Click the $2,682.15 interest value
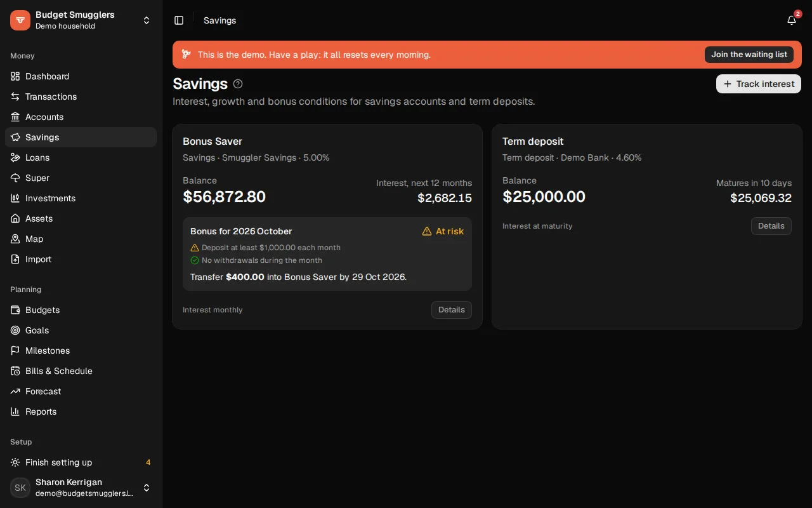The height and width of the screenshot is (508, 812). pyautogui.click(x=445, y=198)
